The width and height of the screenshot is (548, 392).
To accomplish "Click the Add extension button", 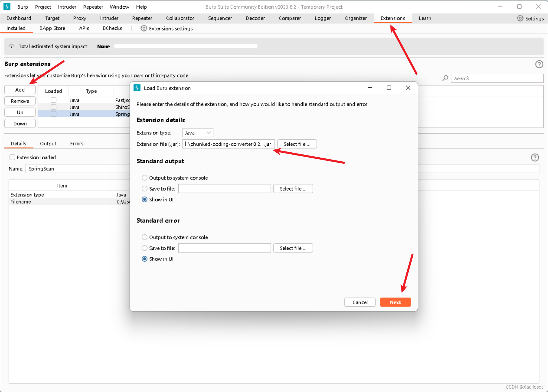I will 20,90.
